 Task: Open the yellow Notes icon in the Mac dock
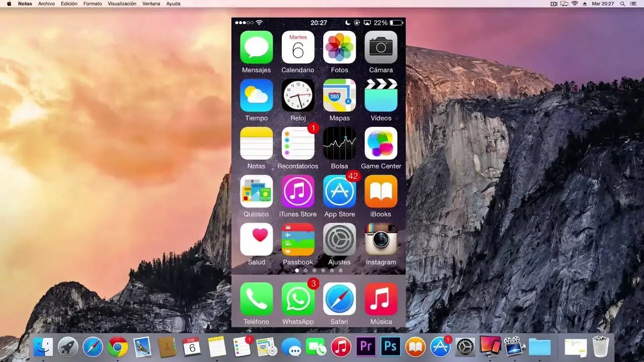pyautogui.click(x=217, y=347)
